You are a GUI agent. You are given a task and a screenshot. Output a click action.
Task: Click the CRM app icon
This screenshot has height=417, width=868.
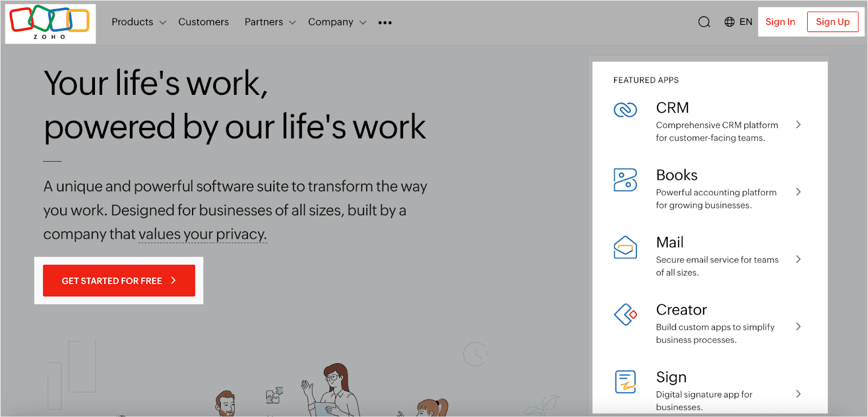625,110
